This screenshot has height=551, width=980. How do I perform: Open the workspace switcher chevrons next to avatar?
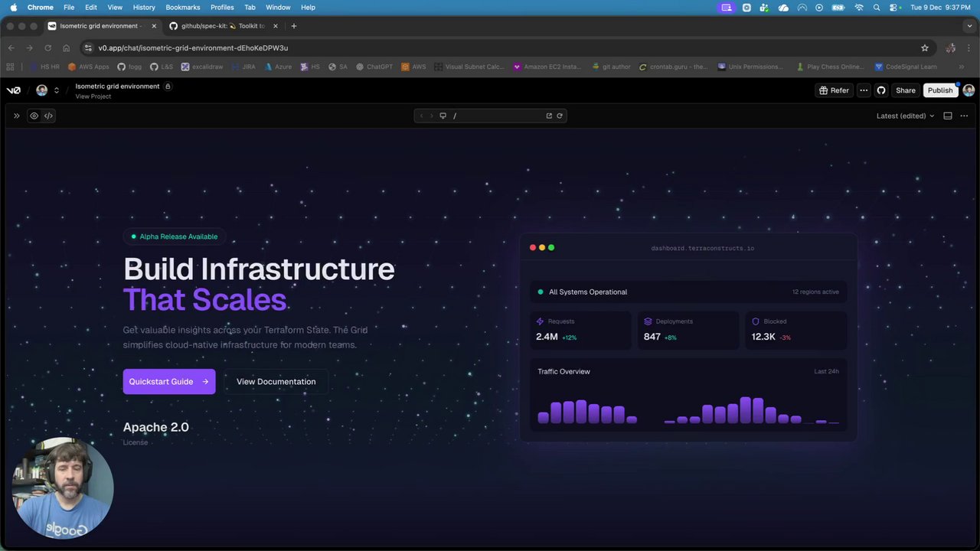point(56,90)
